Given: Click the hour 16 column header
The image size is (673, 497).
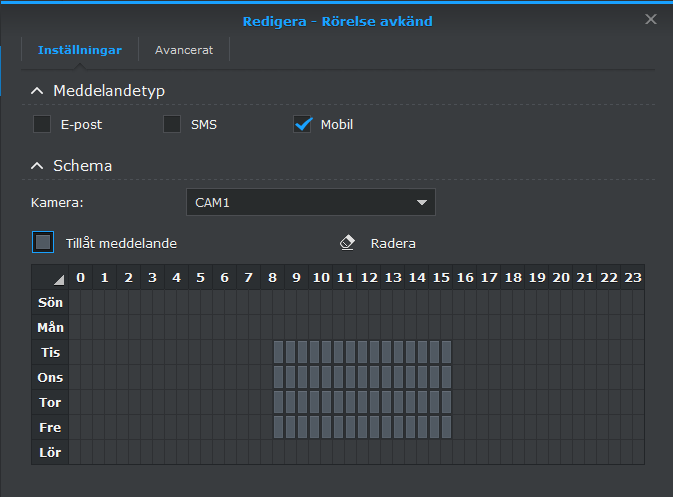Looking at the screenshot, I should 465,277.
